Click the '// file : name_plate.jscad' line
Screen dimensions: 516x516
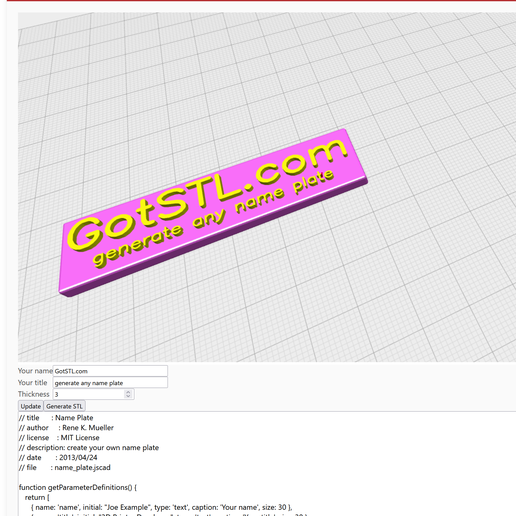65,468
